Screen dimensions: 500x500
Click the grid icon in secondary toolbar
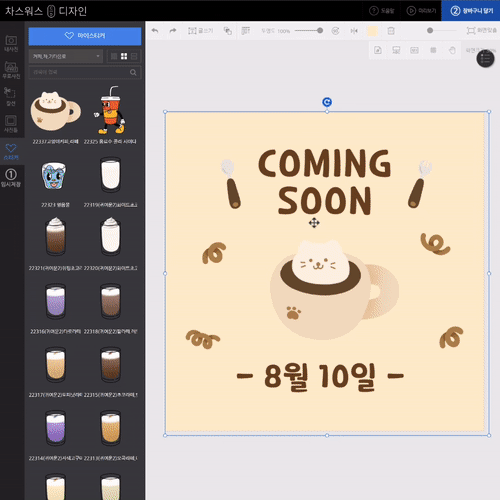click(433, 50)
